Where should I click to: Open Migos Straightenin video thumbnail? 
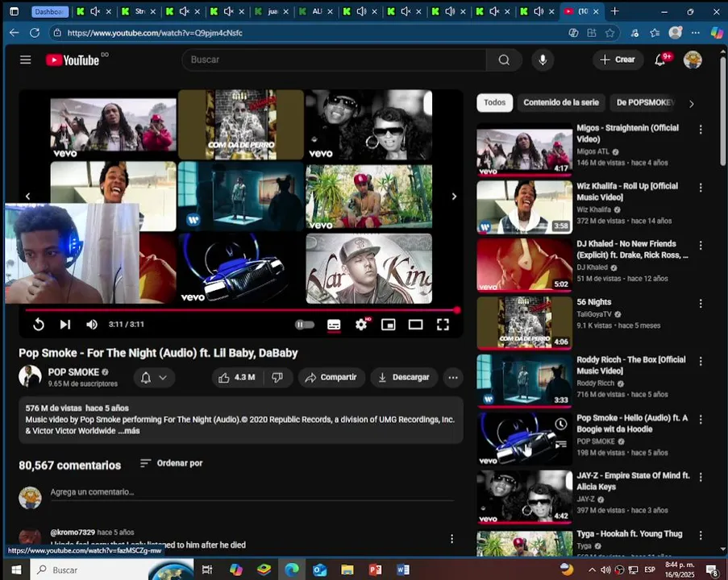click(524, 149)
